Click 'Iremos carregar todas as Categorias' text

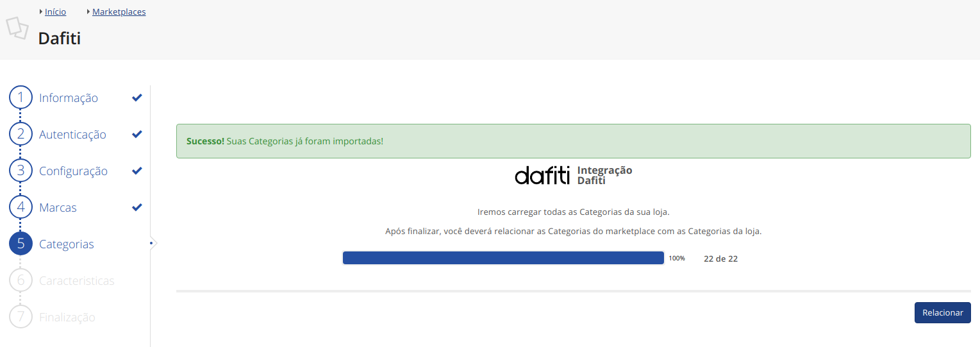574,212
